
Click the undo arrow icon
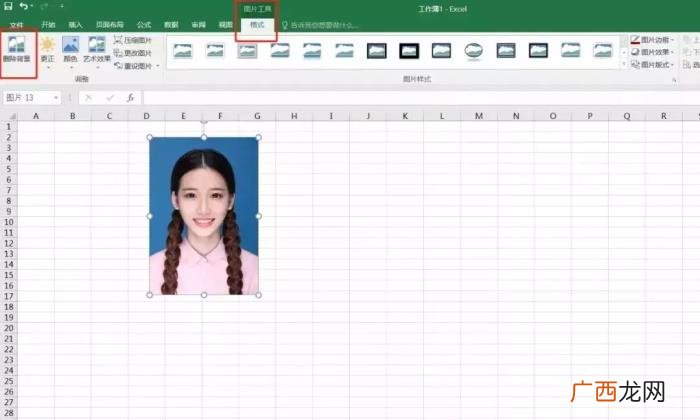pos(24,6)
